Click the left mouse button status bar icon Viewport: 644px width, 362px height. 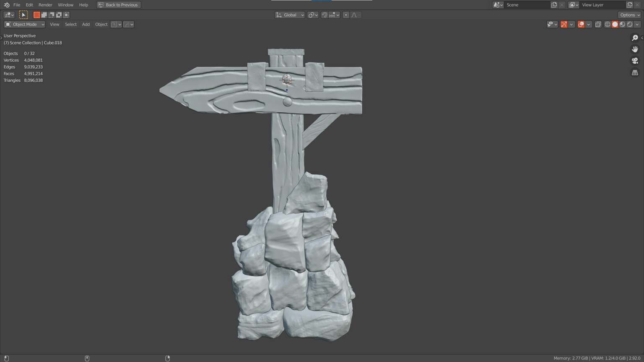click(x=6, y=358)
